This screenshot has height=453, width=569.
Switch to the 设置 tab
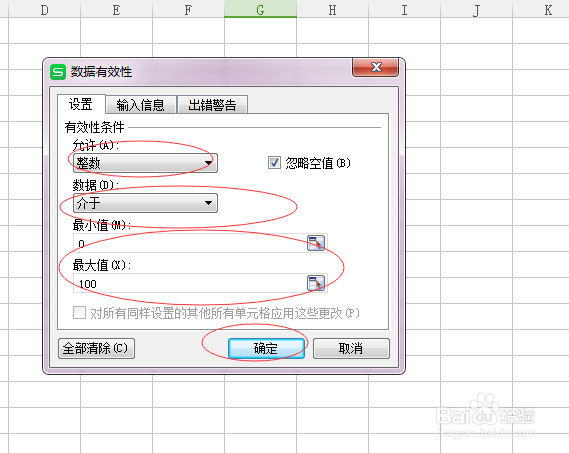tap(81, 105)
